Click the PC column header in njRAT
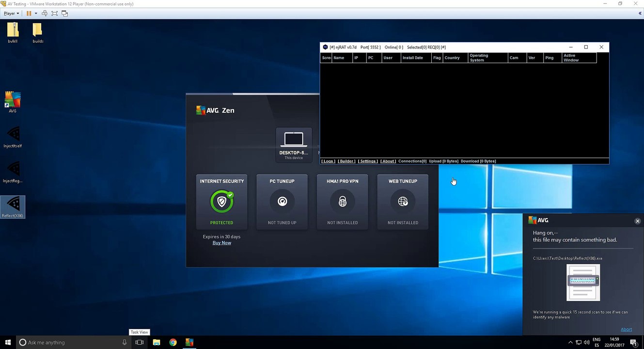Screen dimensions: 644x349 pyautogui.click(x=374, y=58)
